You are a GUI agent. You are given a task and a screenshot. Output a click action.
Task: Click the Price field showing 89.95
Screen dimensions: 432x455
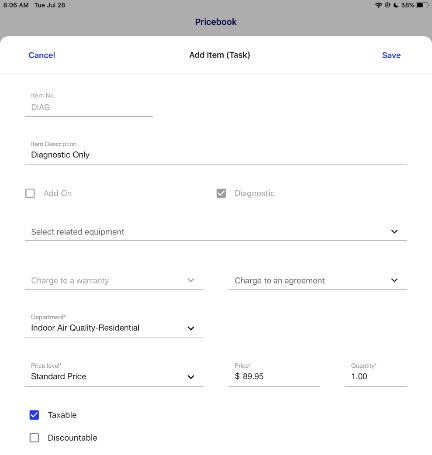pyautogui.click(x=274, y=374)
